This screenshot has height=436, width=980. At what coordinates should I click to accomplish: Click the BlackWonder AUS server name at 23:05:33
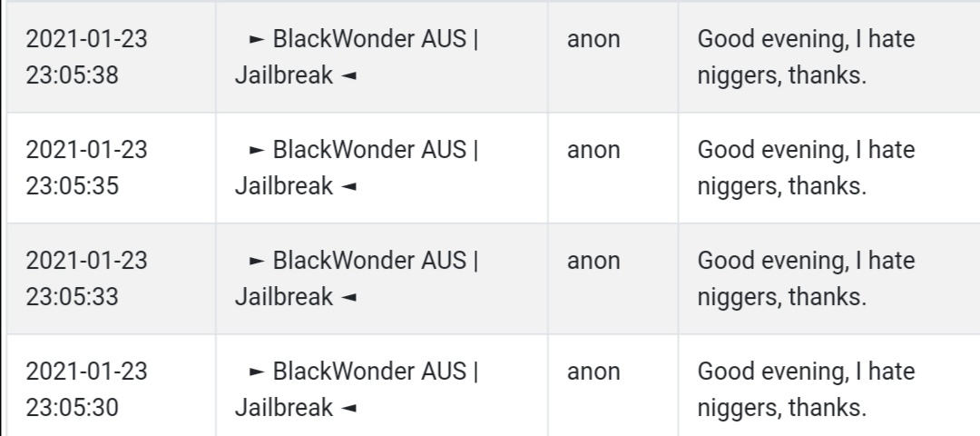370,260
